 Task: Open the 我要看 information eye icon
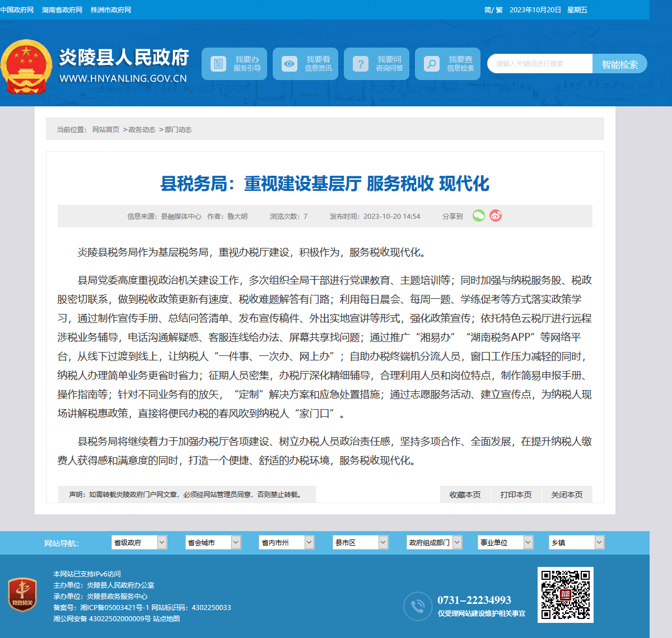click(289, 64)
